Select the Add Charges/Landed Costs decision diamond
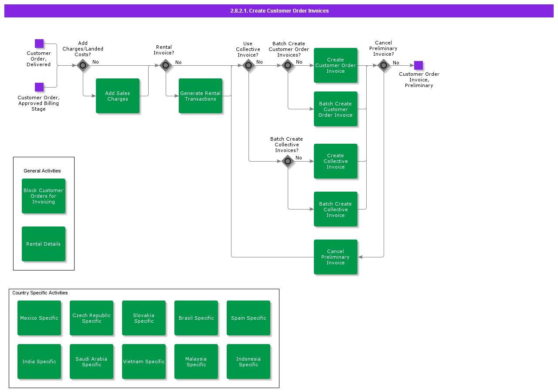 (83, 65)
